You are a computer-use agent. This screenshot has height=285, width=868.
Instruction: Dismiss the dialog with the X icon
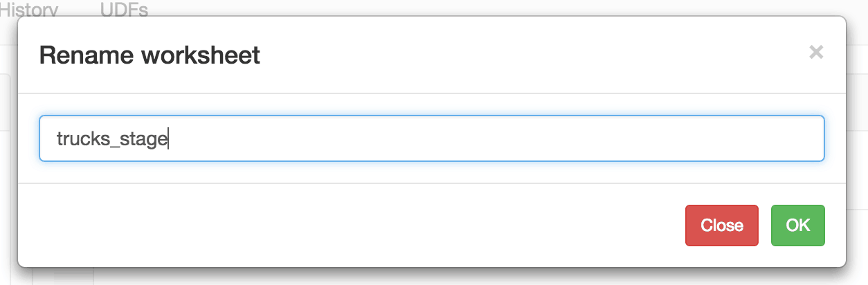[x=816, y=52]
